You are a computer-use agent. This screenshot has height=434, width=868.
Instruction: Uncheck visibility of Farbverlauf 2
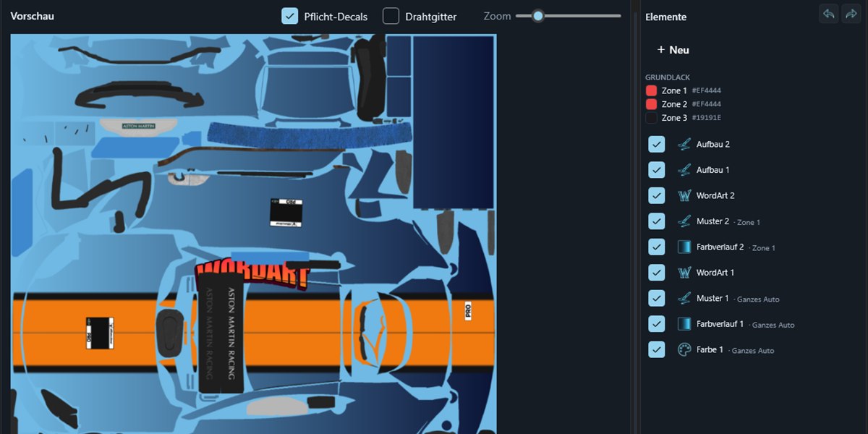pyautogui.click(x=656, y=247)
